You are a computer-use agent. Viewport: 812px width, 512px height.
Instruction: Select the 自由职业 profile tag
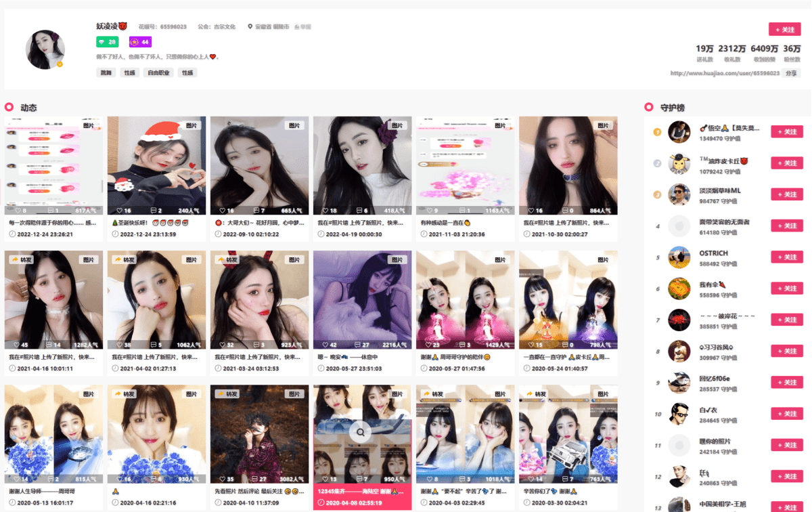coord(158,72)
